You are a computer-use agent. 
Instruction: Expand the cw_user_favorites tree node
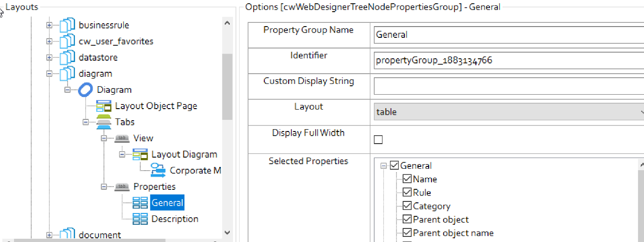point(49,41)
